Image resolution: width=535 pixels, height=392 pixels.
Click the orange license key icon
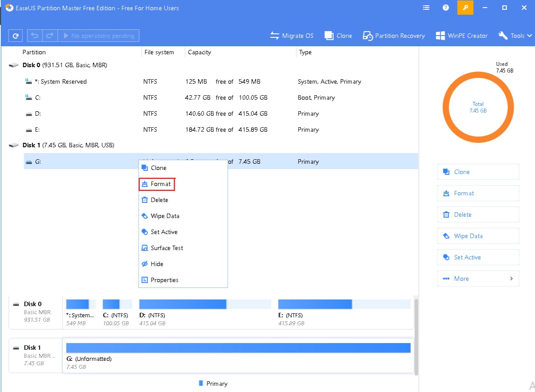(x=465, y=8)
